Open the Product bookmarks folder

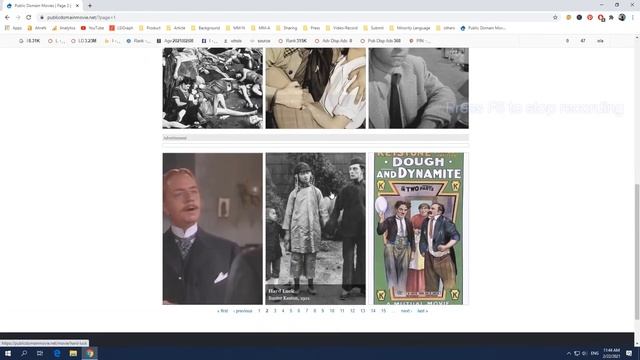(150, 28)
